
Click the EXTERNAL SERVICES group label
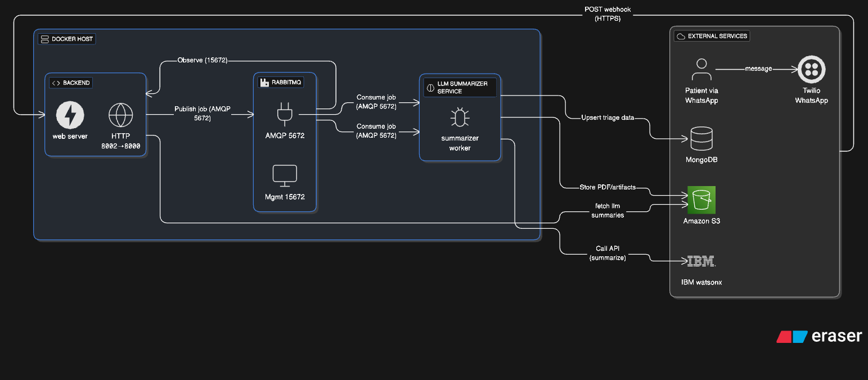(x=712, y=36)
